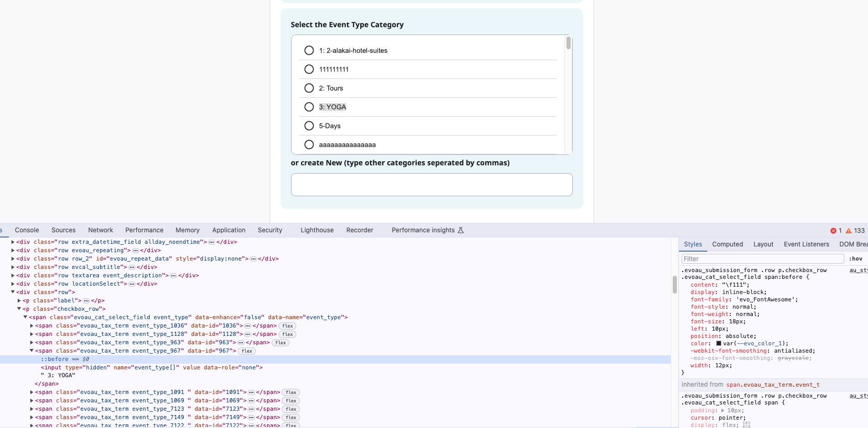Screen dimensions: 868x428
Task: Switch to the Computed styles tab
Action: pyautogui.click(x=728, y=244)
